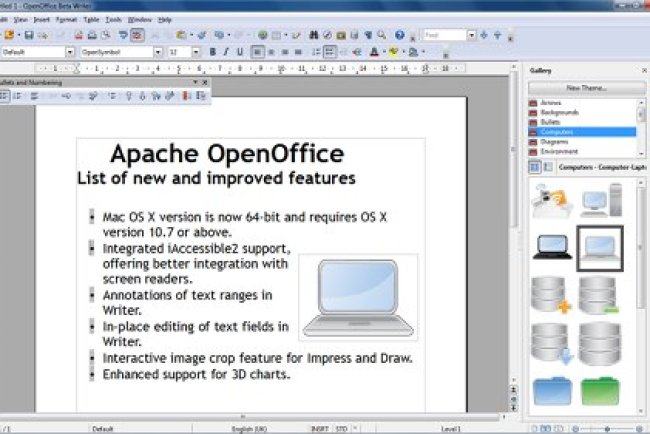
Task: Toggle Underline formatting
Action: (240, 52)
